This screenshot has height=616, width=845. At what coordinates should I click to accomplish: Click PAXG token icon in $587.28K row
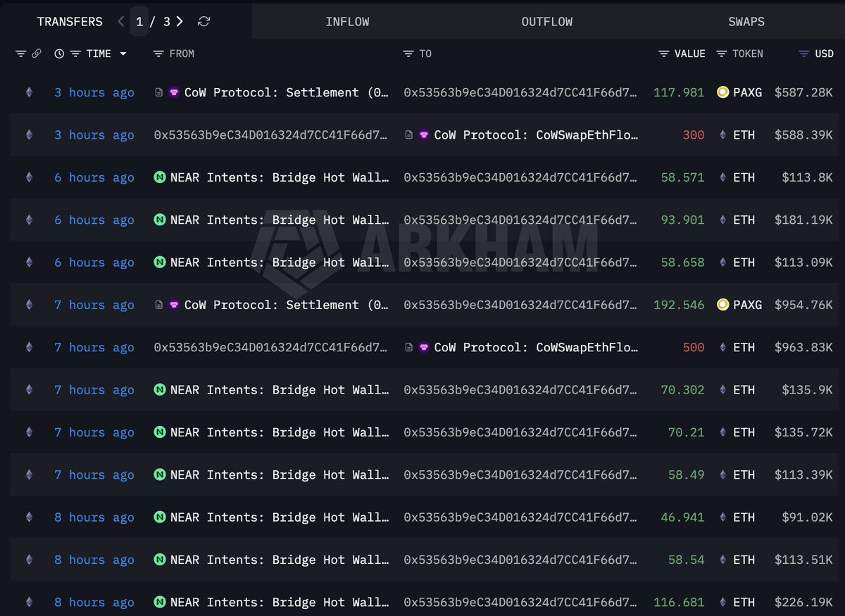[x=722, y=92]
